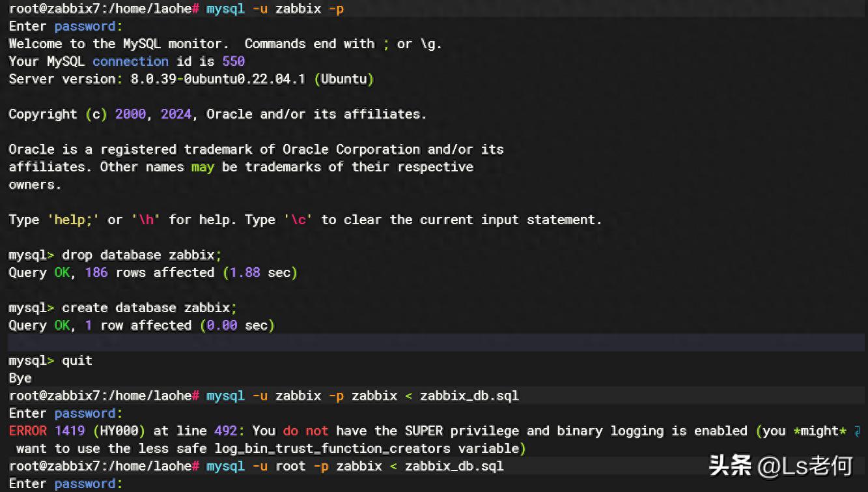This screenshot has height=492, width=868.
Task: Click the 'quit' command at mysql prompt
Action: (77, 360)
